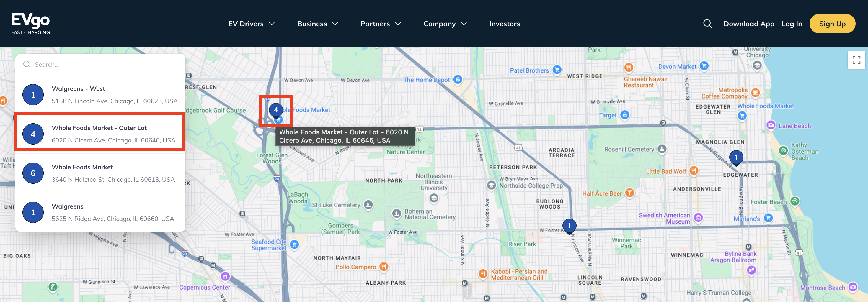
Task: Open the Company dropdown menu
Action: [x=445, y=24]
